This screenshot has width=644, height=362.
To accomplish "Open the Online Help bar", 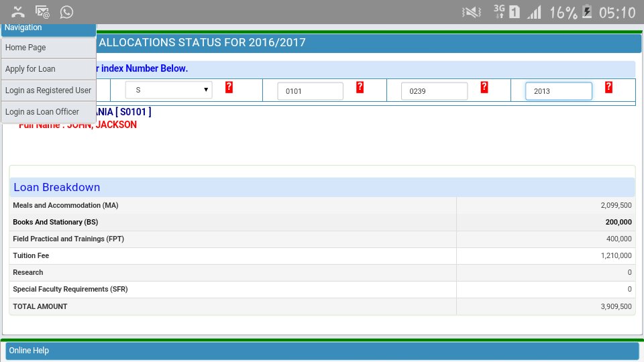I will coord(322,351).
